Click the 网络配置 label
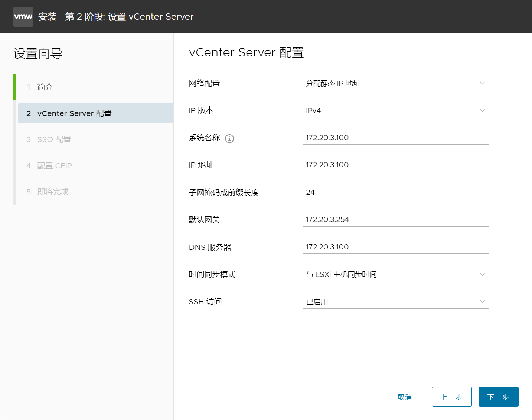Viewport: 532px width, 420px height. click(x=205, y=83)
